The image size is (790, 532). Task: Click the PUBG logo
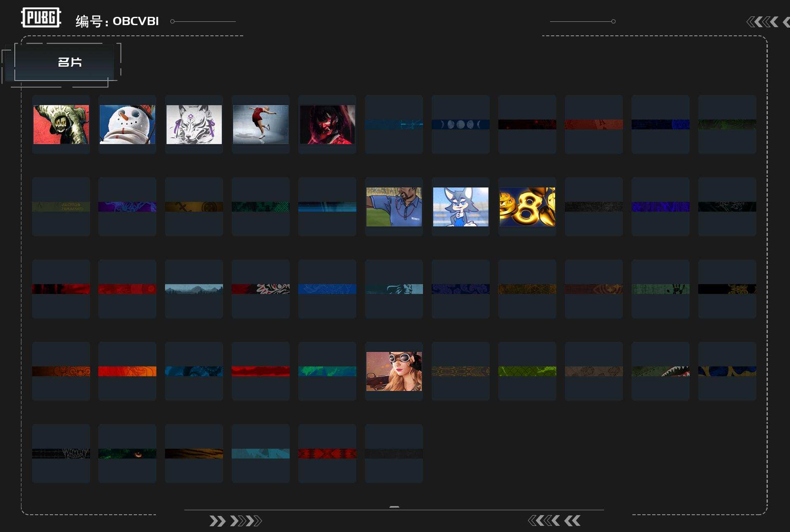[x=41, y=18]
